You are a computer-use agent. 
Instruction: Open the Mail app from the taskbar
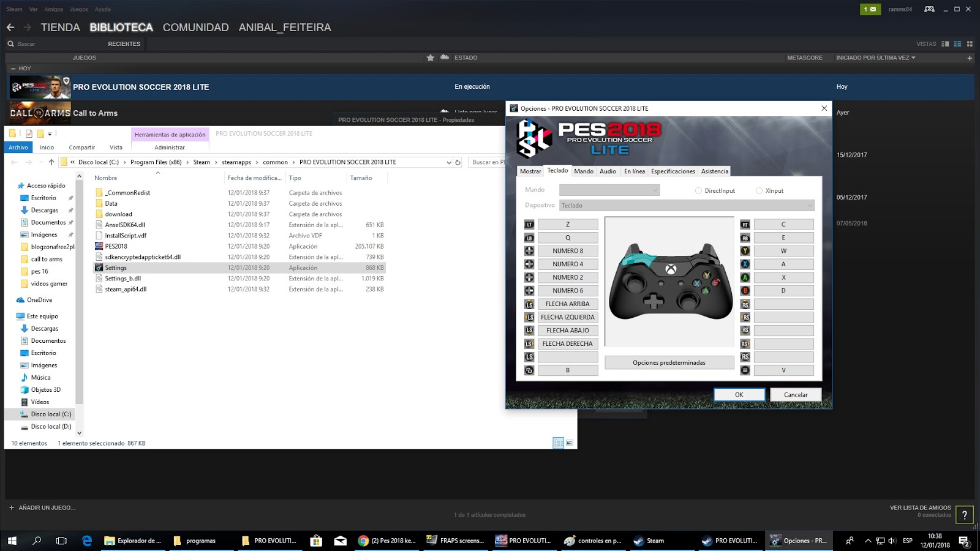click(341, 541)
